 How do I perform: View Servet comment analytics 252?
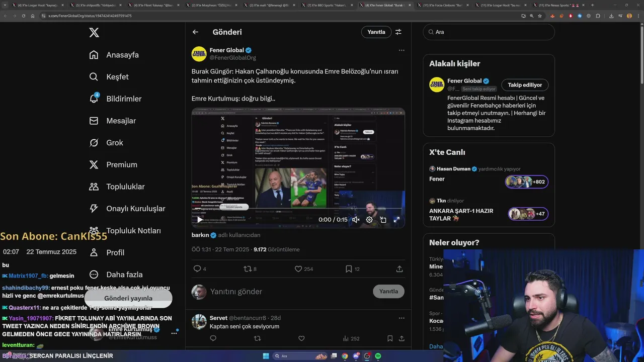(351, 339)
